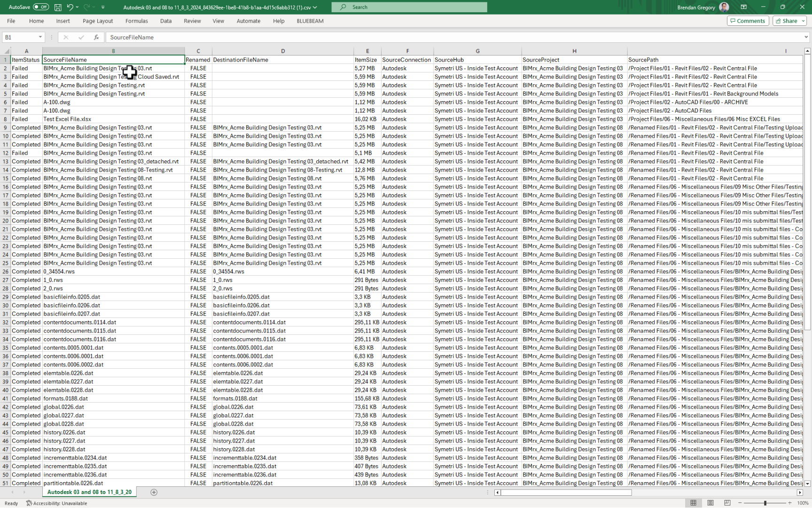Image resolution: width=812 pixels, height=508 pixels.
Task: Open the Review tab
Action: 192,21
